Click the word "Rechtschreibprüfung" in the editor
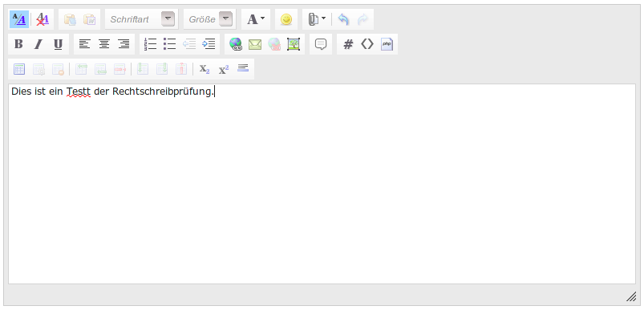The image size is (644, 310). coord(162,92)
